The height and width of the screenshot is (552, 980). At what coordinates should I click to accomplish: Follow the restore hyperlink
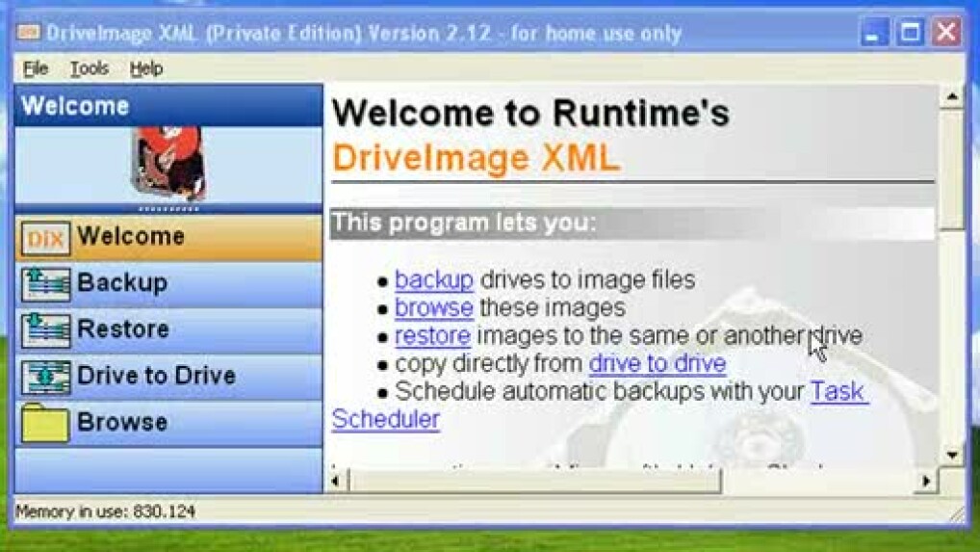(432, 336)
